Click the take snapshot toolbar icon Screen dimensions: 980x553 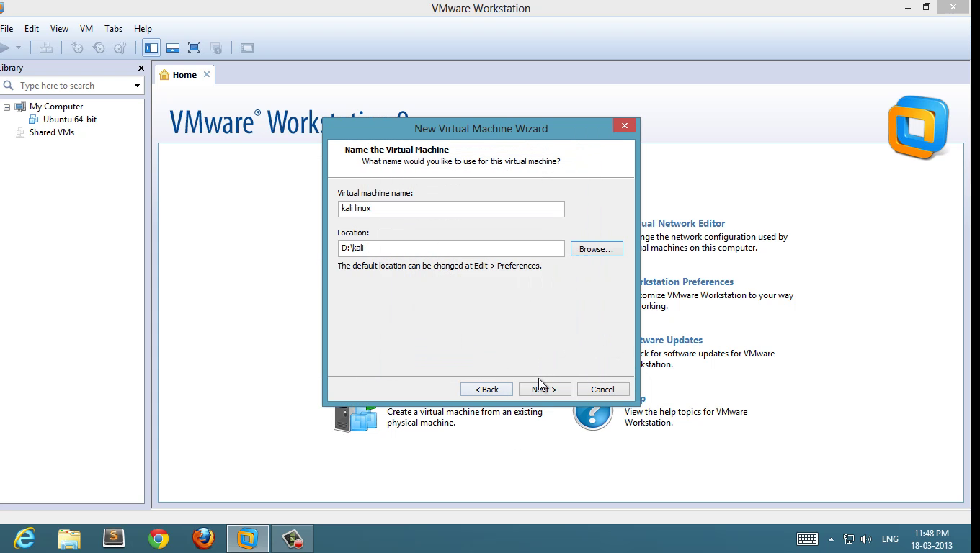(x=77, y=48)
